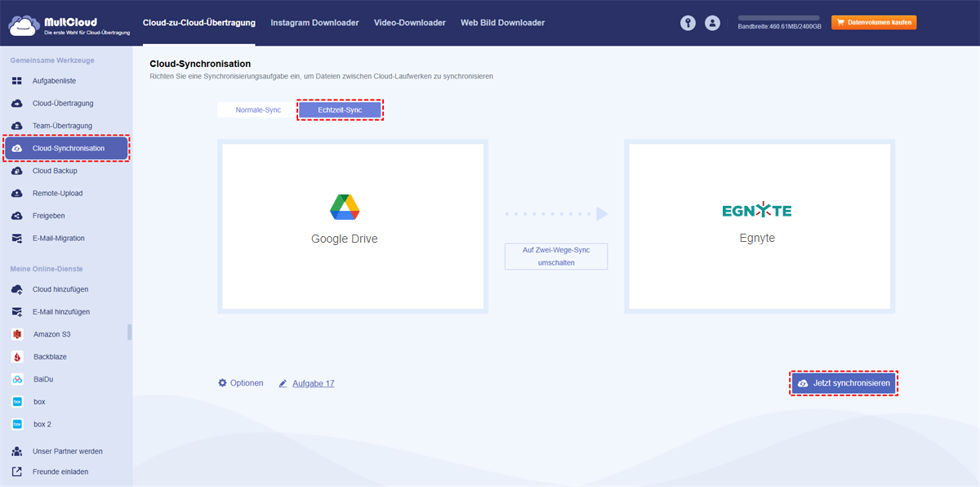The image size is (980, 487).
Task: Click the Egnyte logo
Action: pos(757,211)
